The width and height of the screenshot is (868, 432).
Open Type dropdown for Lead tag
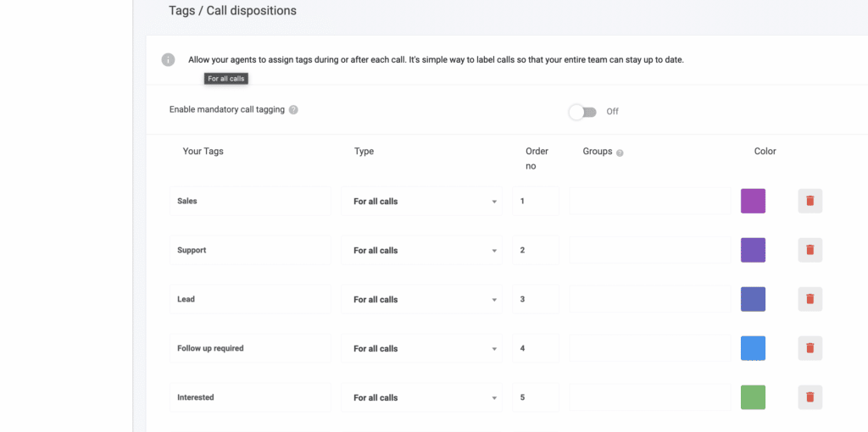(422, 299)
